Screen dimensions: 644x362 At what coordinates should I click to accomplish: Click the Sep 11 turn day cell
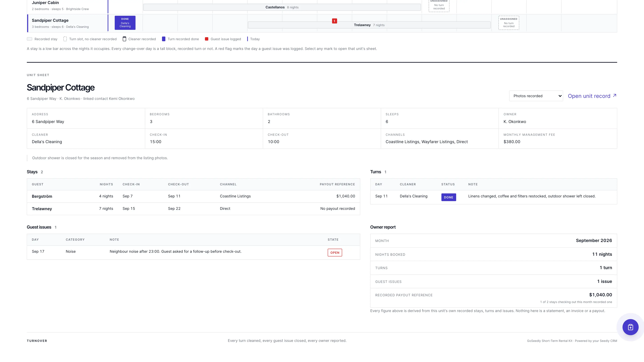point(381,196)
